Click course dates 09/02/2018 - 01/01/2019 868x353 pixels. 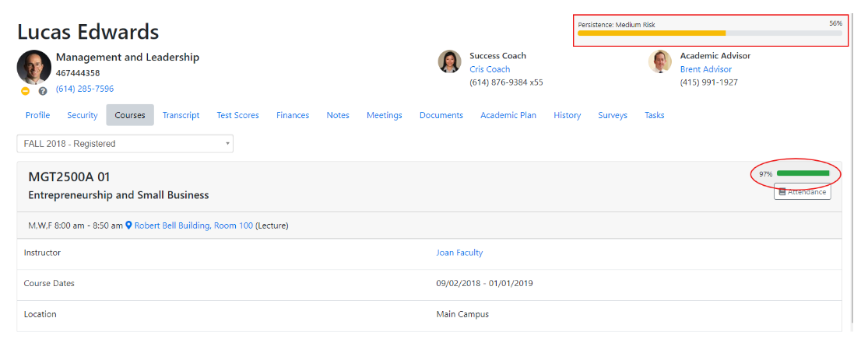[484, 283]
